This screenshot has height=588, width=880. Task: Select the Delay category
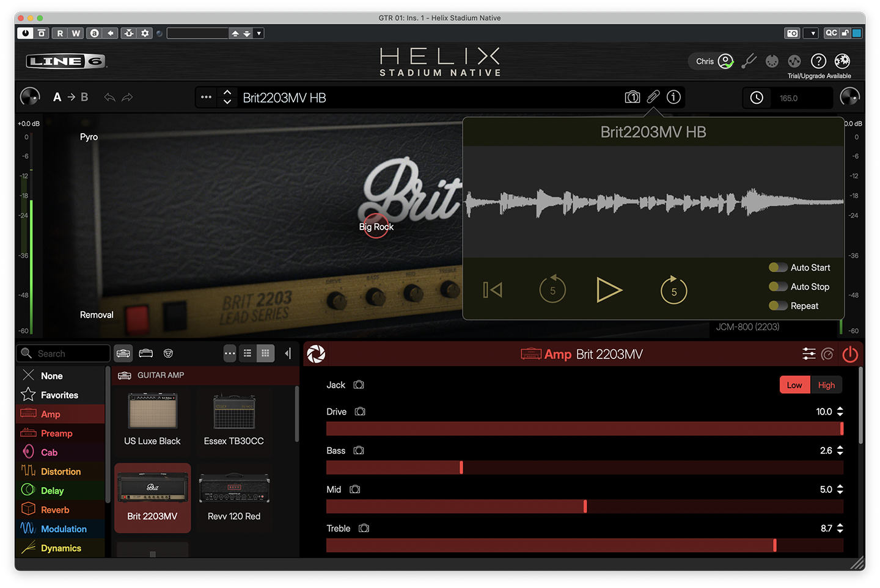point(61,490)
